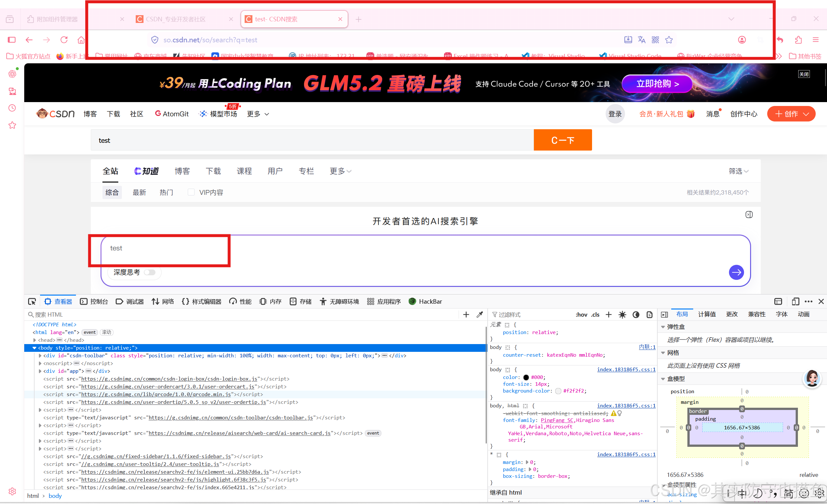Expand the div id="app" node
827x504 pixels.
(x=40, y=371)
